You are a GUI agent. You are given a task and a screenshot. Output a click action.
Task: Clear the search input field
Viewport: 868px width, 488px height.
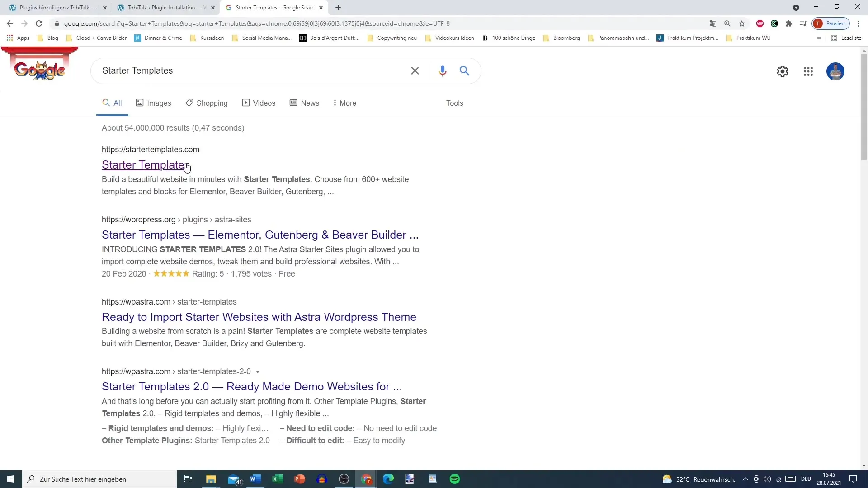click(415, 70)
